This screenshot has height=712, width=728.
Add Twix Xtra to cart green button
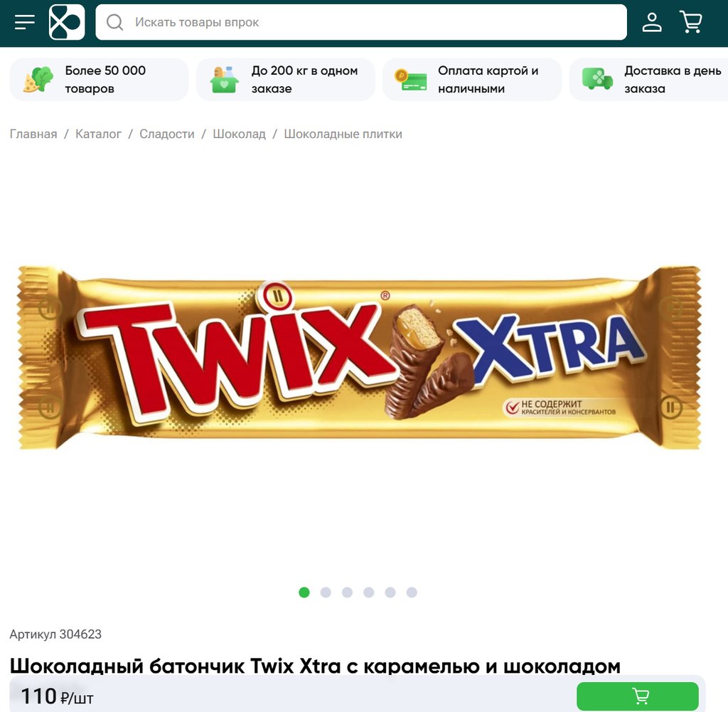638,696
